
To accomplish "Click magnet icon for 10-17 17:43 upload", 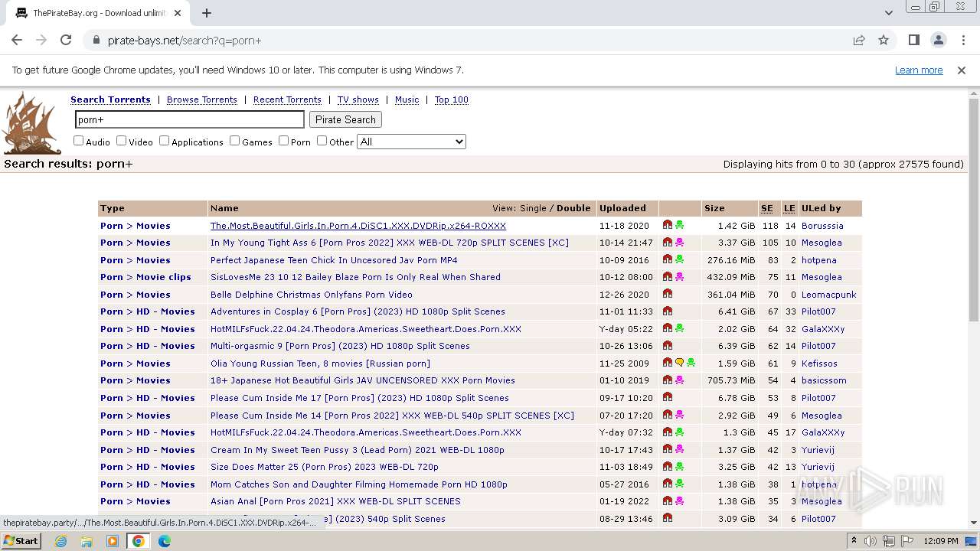I will coord(668,450).
